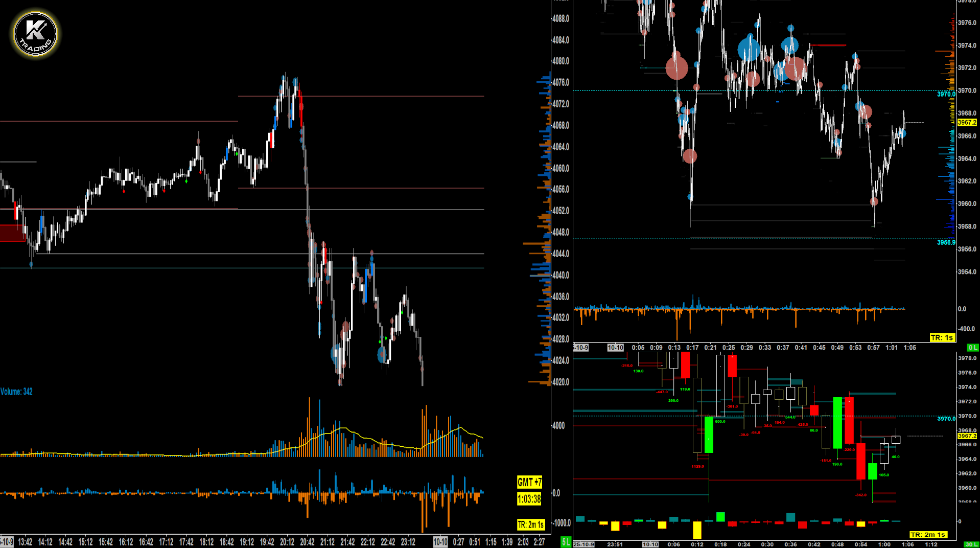Click the TR: 2m 1s badge on the left chart
This screenshot has width=980, height=548.
[530, 523]
